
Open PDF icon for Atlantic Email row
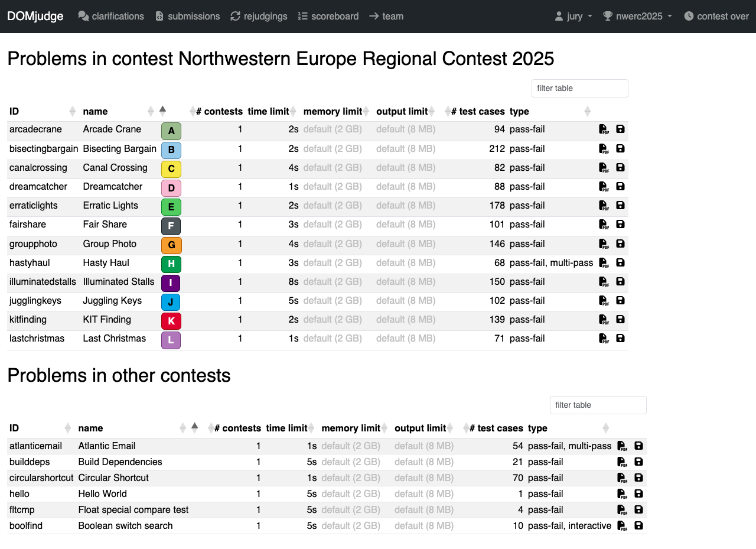coord(622,446)
